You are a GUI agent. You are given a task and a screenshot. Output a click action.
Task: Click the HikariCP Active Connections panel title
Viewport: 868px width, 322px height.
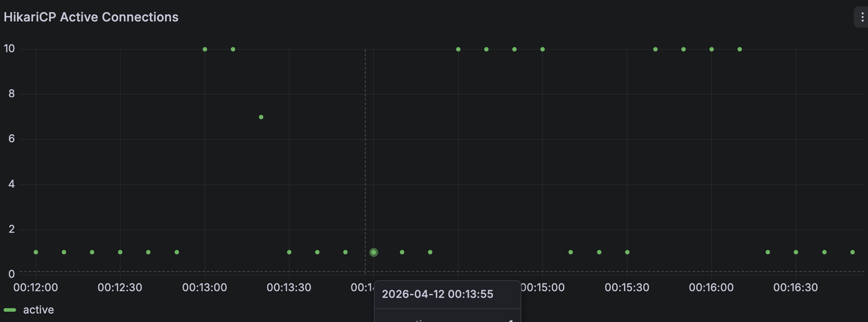tap(91, 18)
